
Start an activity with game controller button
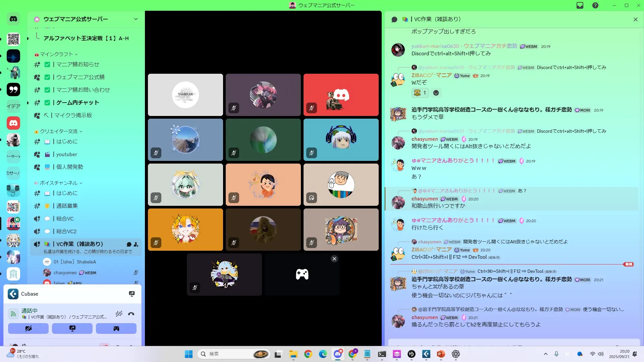(x=116, y=328)
